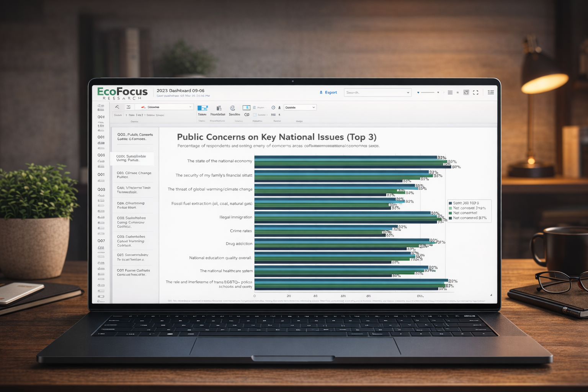588x392 pixels.
Task: Adjust the zoom slider near the view icons
Action: click(x=428, y=92)
